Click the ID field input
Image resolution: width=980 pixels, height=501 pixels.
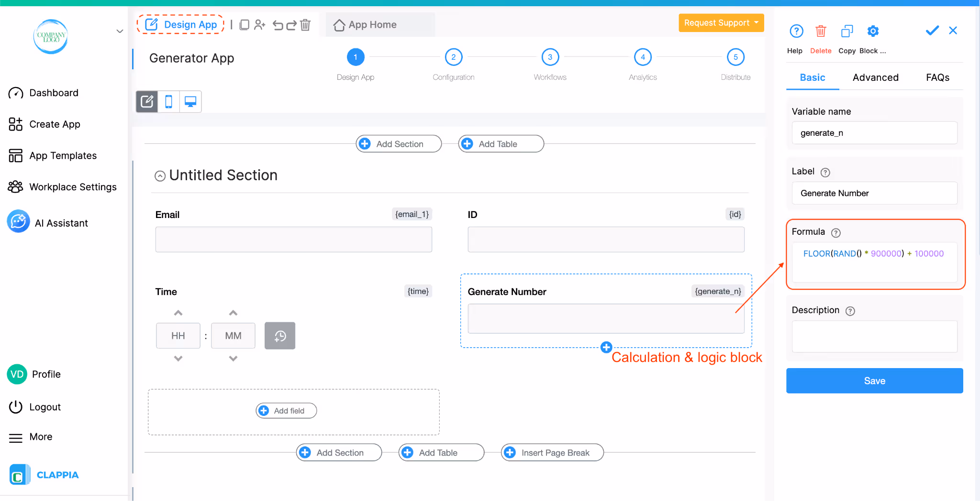(x=606, y=240)
